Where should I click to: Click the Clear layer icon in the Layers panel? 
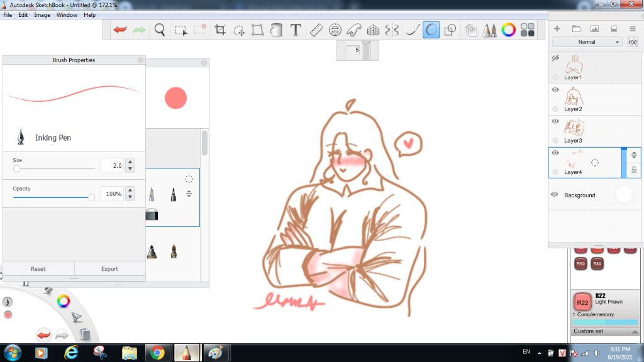point(614,29)
